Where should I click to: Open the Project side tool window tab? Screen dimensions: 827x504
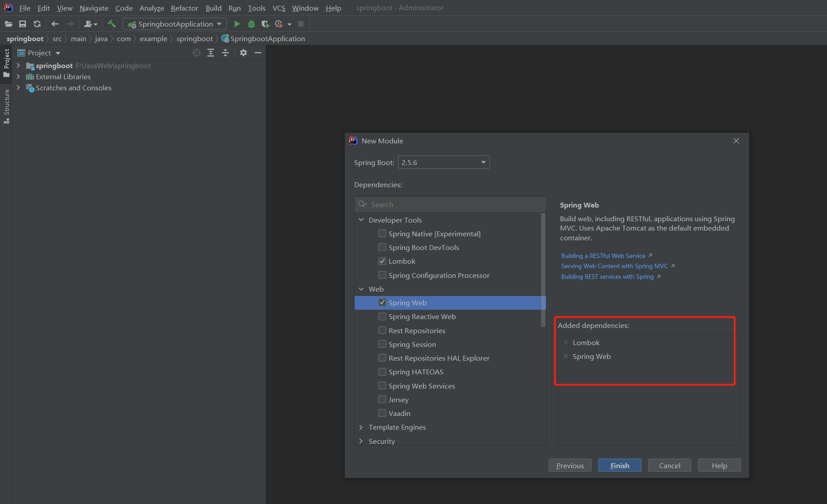pyautogui.click(x=6, y=63)
